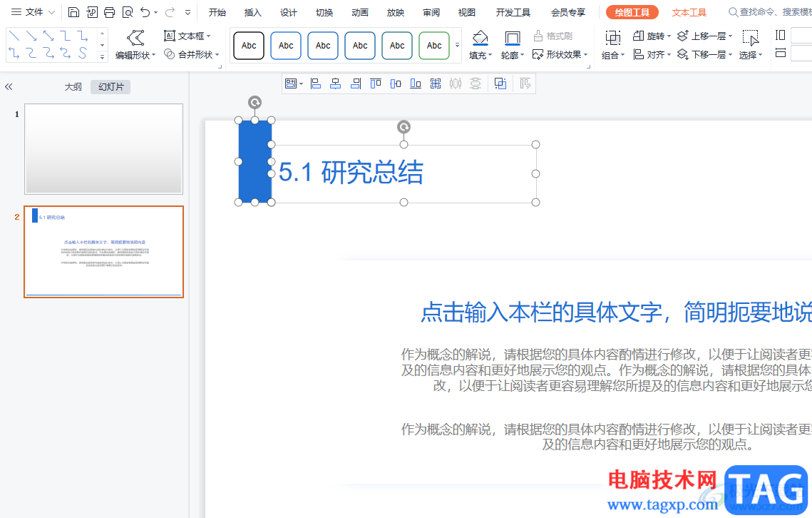Select the Elbow Double-Arrow Connector shape
Screen dimensions: 812x518
coord(14,53)
